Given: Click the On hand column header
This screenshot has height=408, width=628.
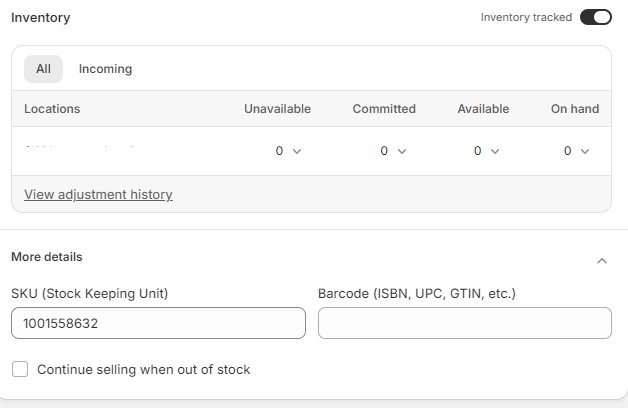Looking at the screenshot, I should [574, 109].
